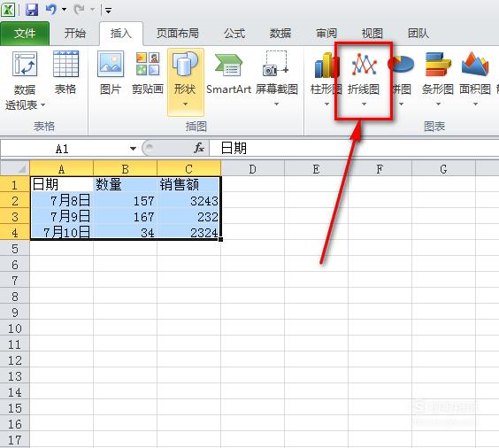
Task: Open Clip Art (剪贴画)
Action: [x=148, y=73]
